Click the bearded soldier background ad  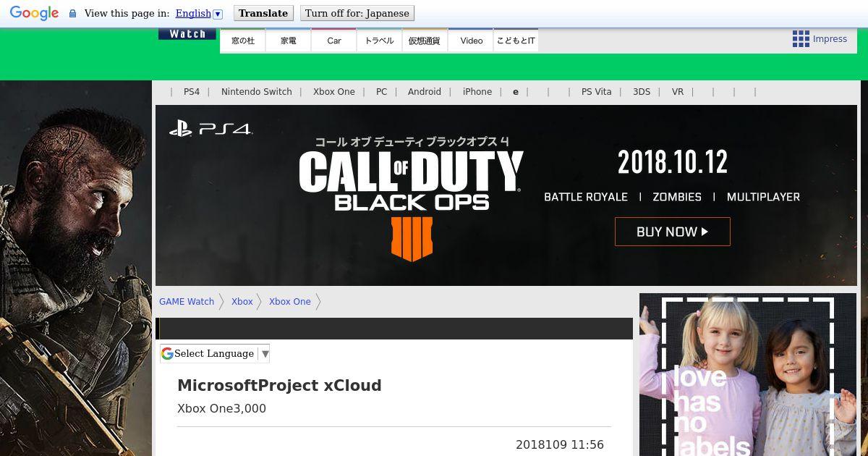click(76, 268)
